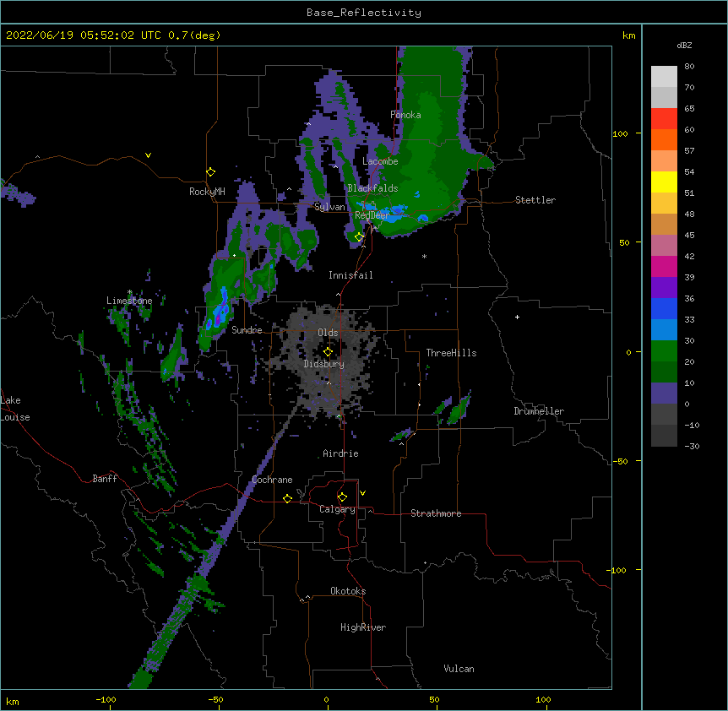
Task: Pick the brown 45-48 dBZ legend swatch
Action: [664, 224]
